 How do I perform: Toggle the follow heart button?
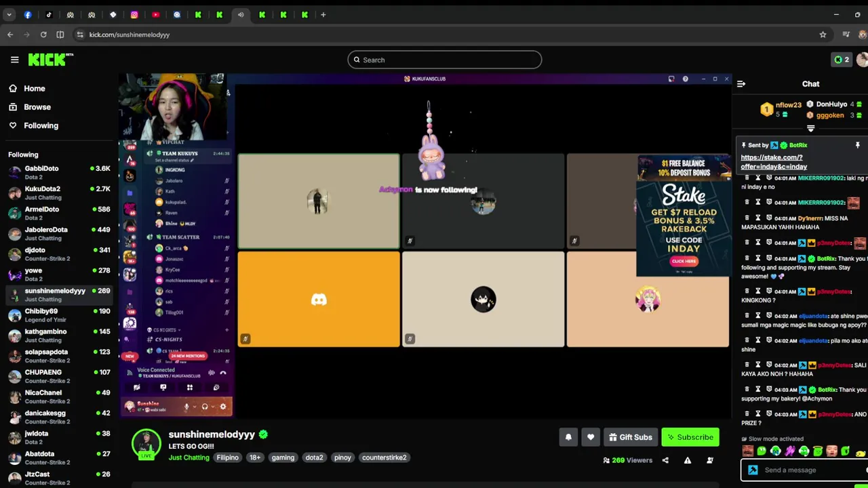coord(591,437)
